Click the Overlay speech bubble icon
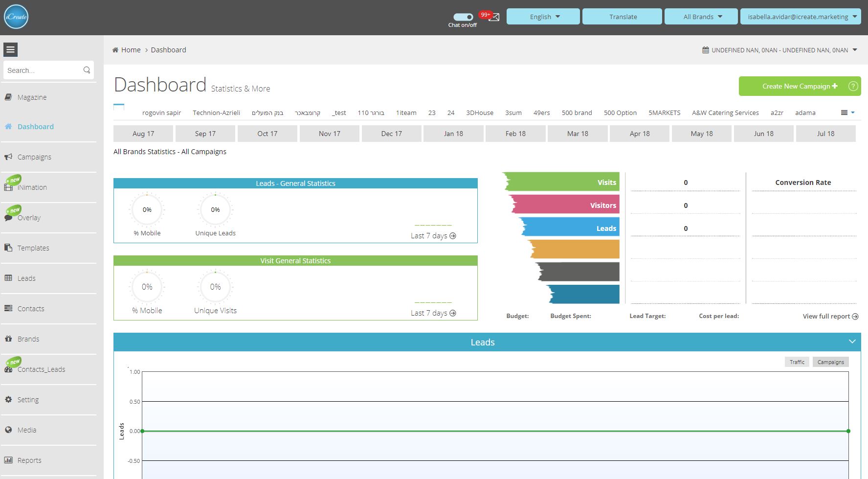Viewport: 868px width, 479px height. pos(8,217)
